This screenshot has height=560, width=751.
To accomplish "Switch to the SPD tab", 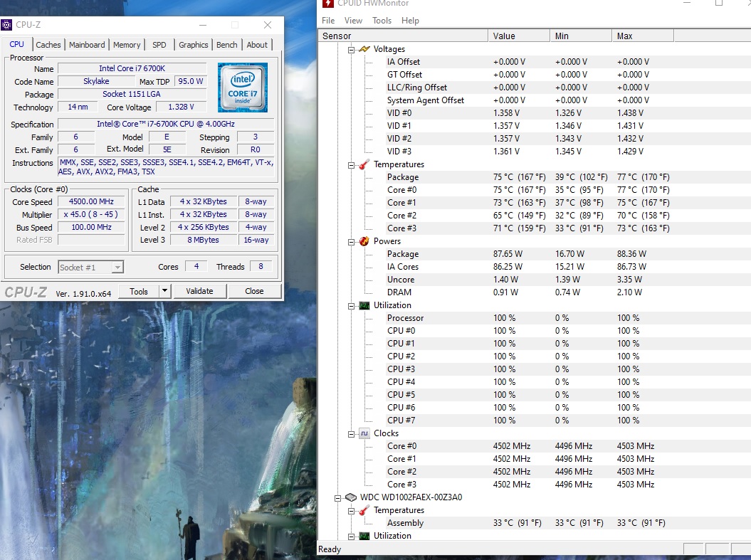I will click(159, 45).
